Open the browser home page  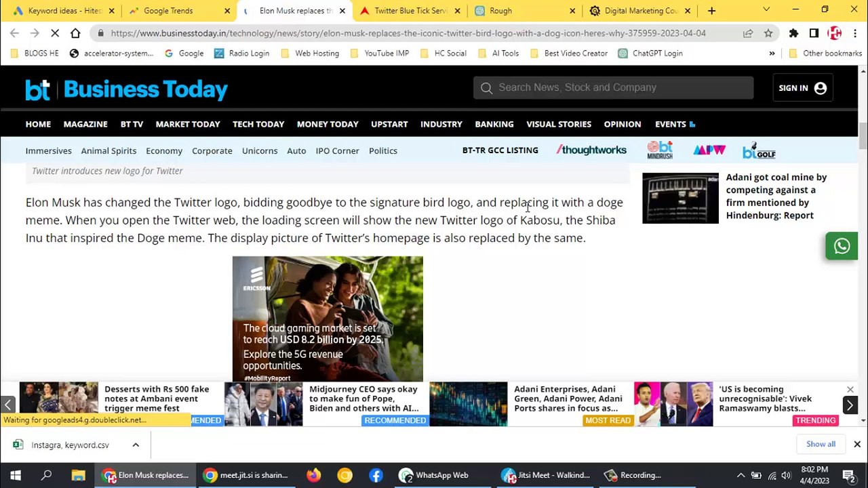tap(75, 33)
